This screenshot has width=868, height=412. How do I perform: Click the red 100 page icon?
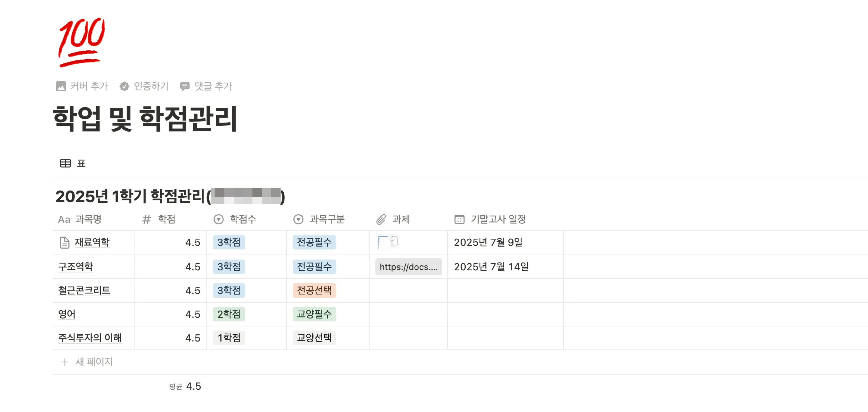pos(82,42)
